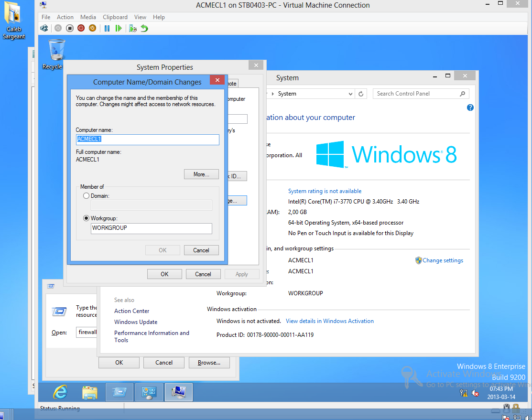Expand the address bar dropdown in System window
Screen dimensions: 532x420
[x=350, y=94]
